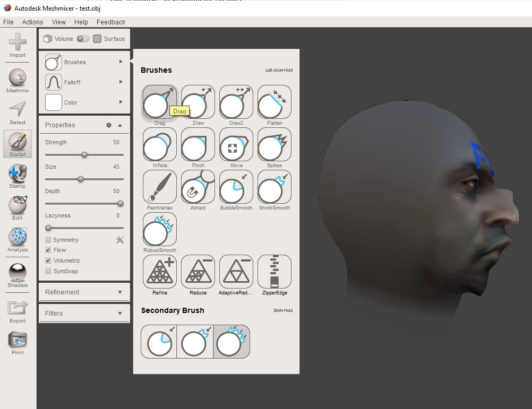The height and width of the screenshot is (409, 532).
Task: Click the Size slider handle
Action: click(80, 179)
